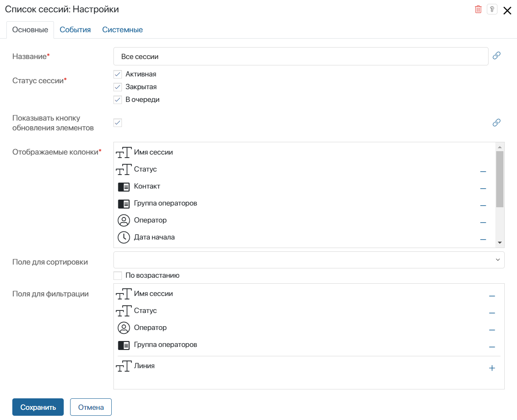
Task: Click the Сохранить button
Action: (38, 407)
